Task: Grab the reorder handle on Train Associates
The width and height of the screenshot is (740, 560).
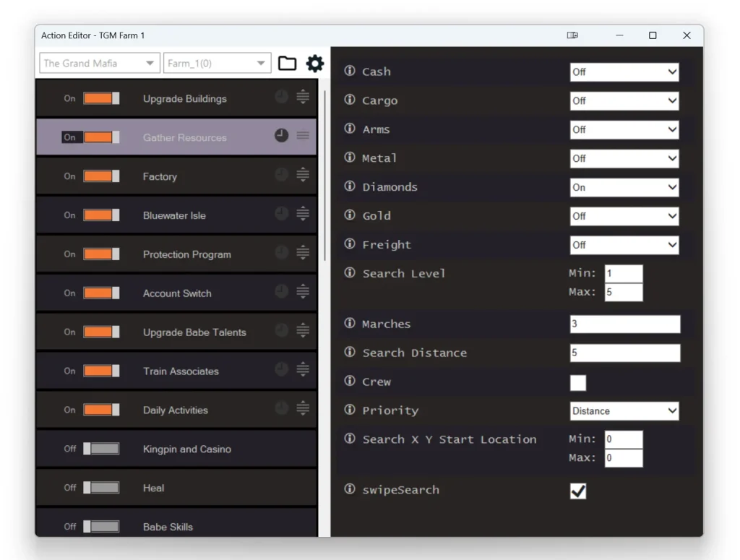Action: tap(303, 369)
